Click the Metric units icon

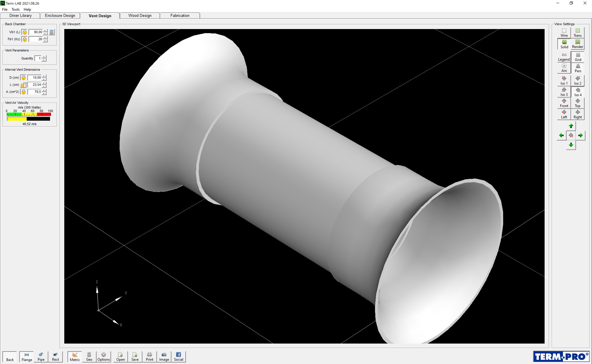click(x=75, y=356)
